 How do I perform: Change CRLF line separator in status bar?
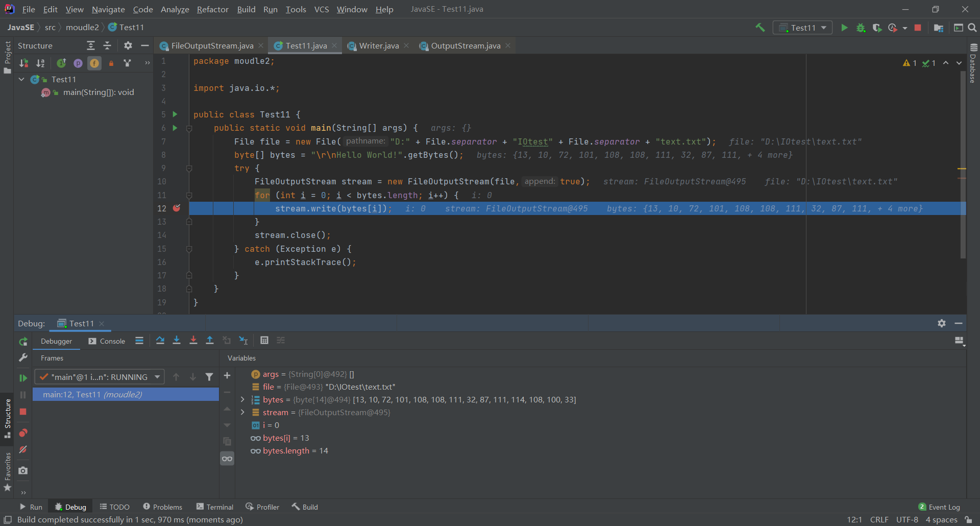pyautogui.click(x=879, y=520)
